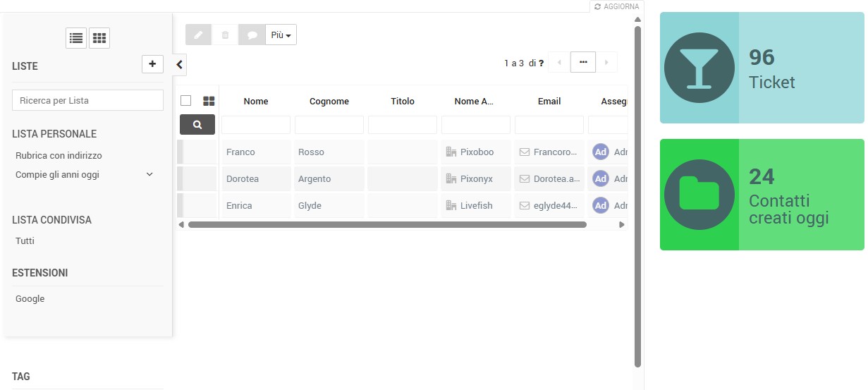This screenshot has width=868, height=390.
Task: Open the 24 Contatti creati oggi widget
Action: [x=762, y=195]
